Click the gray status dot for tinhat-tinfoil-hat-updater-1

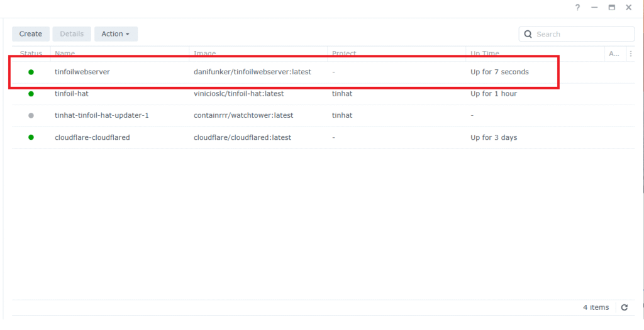click(31, 115)
